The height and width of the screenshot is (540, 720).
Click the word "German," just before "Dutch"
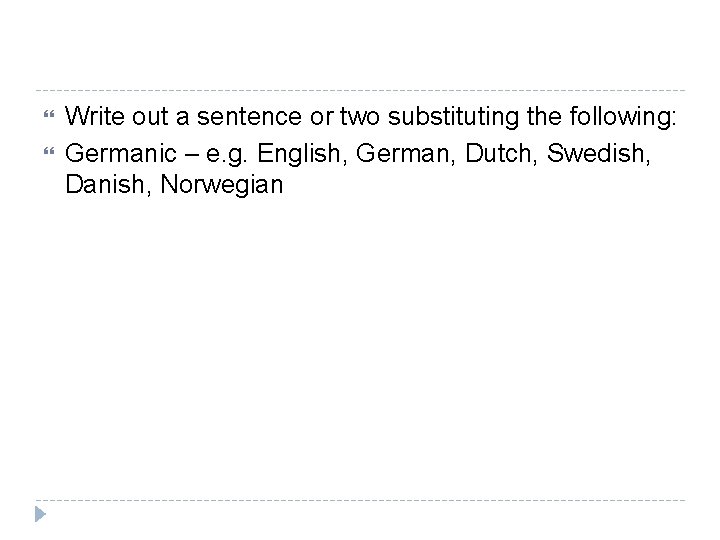[x=391, y=153]
